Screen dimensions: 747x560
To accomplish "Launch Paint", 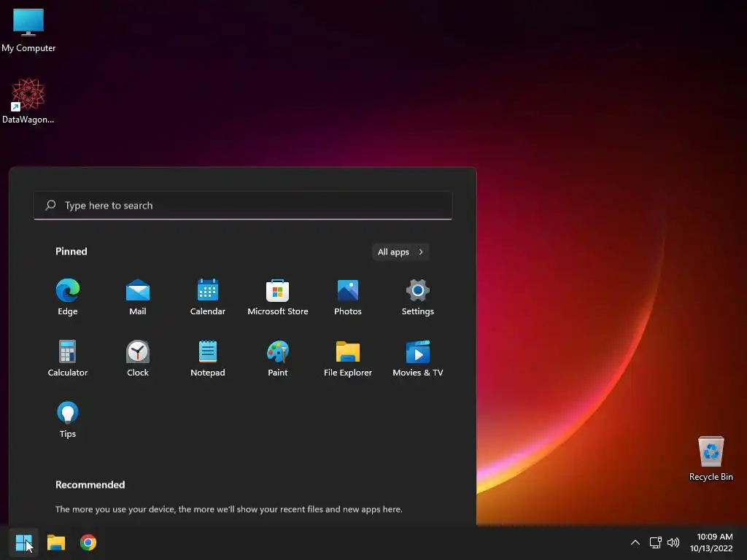I will [x=278, y=359].
